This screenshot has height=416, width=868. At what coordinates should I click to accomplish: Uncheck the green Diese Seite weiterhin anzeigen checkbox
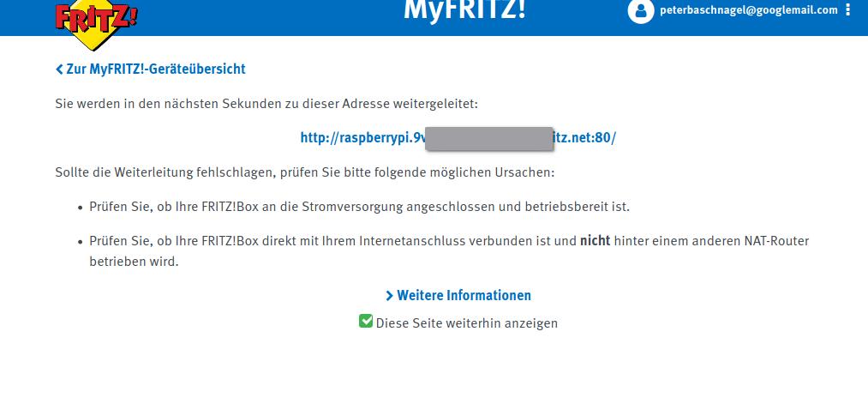point(366,322)
